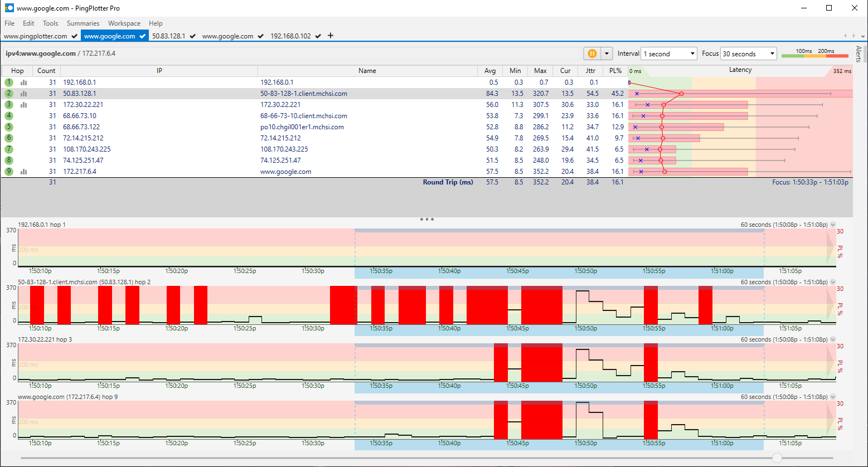Click the green hop 5 number circle
The image size is (868, 467).
9,127
